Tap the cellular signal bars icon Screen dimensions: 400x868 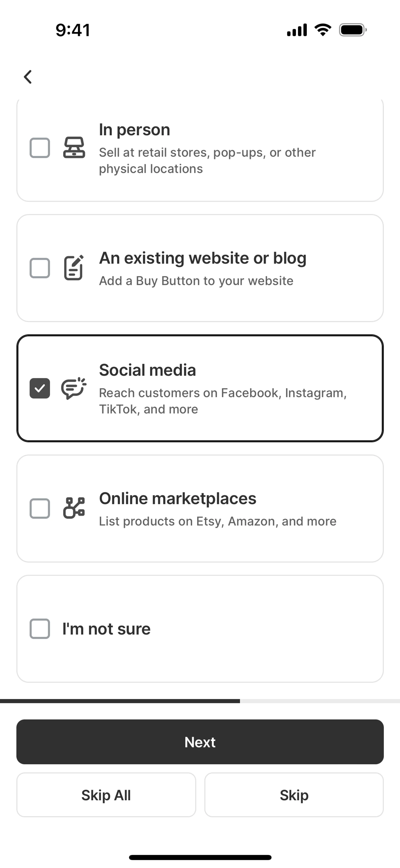[x=297, y=30]
